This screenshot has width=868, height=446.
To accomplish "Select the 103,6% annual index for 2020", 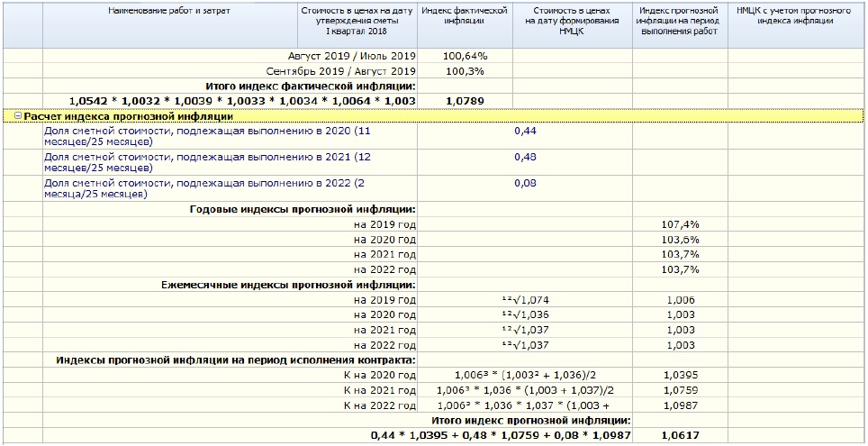I will [680, 240].
